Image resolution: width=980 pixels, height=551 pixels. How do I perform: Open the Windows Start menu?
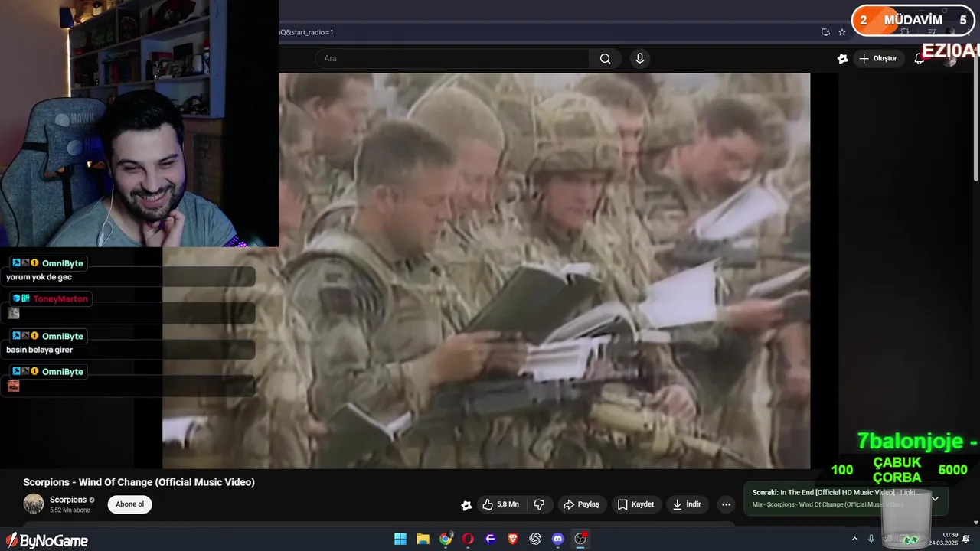(400, 539)
